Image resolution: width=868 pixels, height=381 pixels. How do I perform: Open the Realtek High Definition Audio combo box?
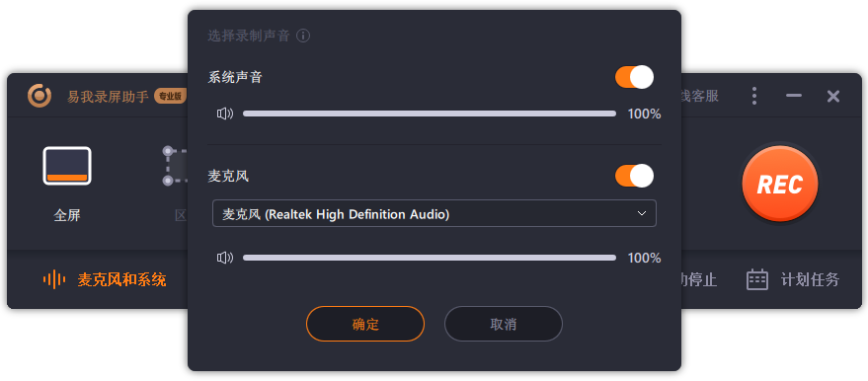pyautogui.click(x=434, y=213)
